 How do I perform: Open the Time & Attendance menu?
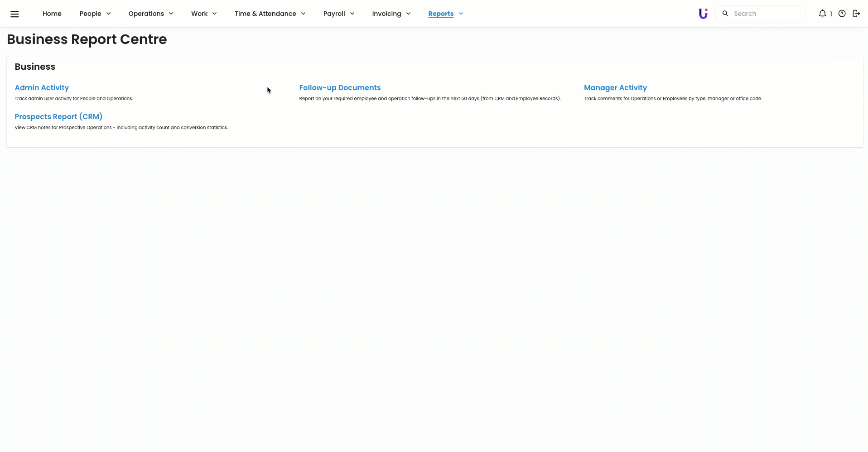click(270, 14)
